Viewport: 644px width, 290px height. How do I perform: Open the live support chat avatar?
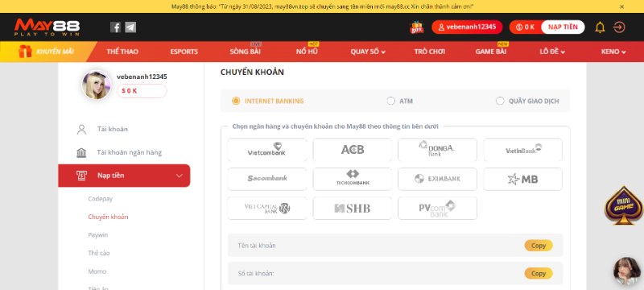pos(627,271)
